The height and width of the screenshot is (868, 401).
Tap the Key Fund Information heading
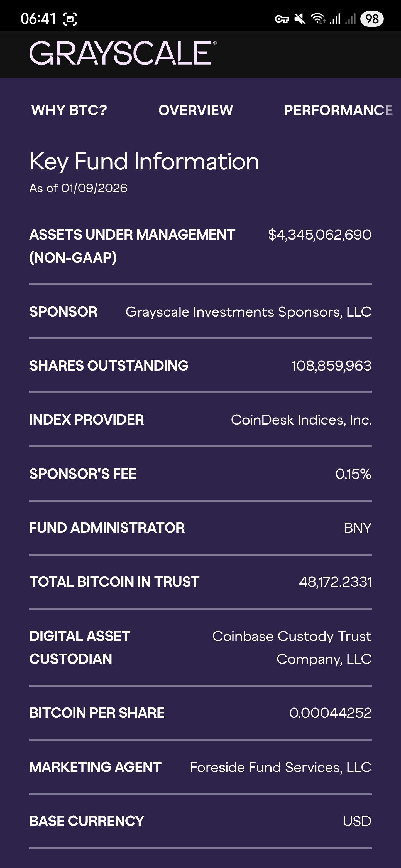144,161
